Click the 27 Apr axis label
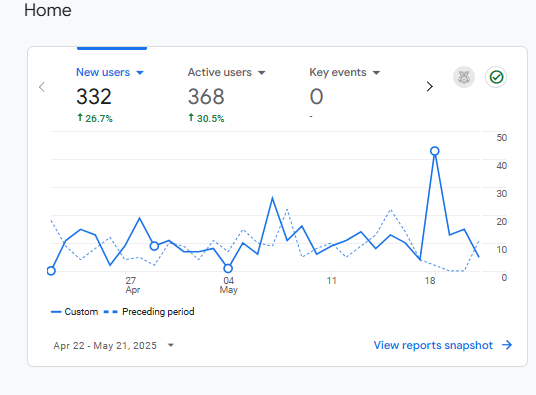536x395 pixels. tap(133, 285)
